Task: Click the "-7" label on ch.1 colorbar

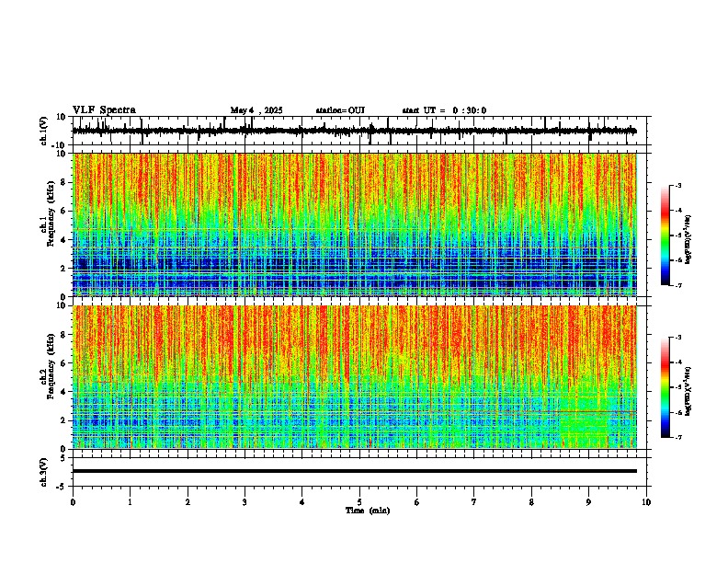Action: click(677, 285)
